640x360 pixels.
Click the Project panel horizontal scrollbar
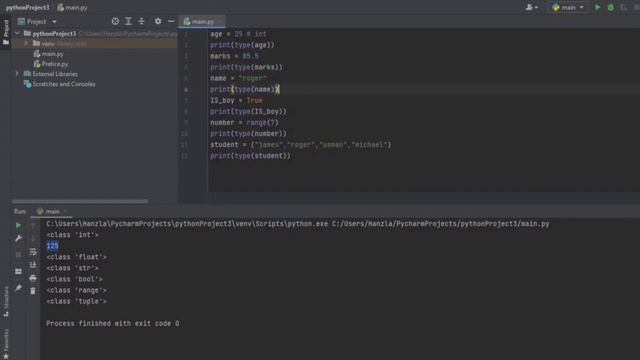click(80, 201)
